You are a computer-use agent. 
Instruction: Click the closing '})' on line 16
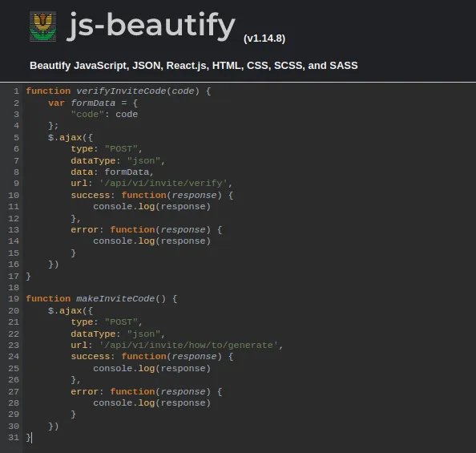coord(54,265)
